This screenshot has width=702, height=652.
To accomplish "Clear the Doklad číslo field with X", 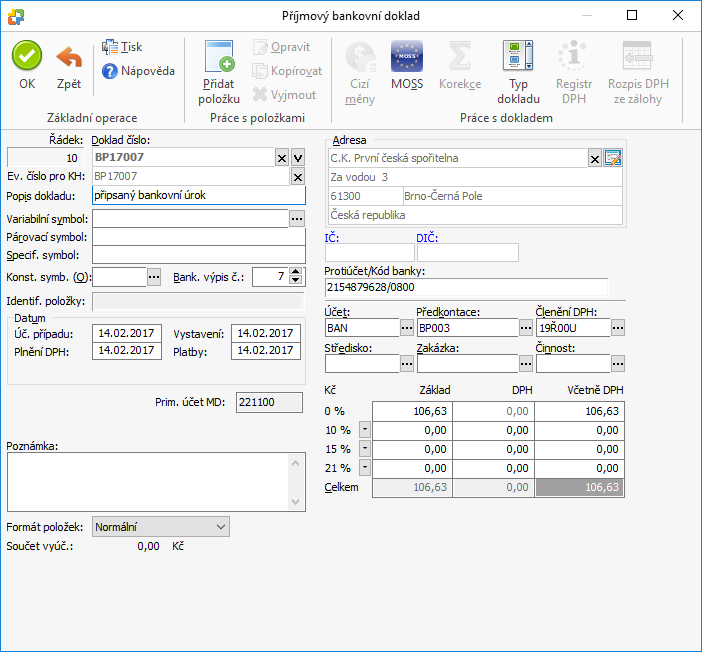I will tap(282, 158).
